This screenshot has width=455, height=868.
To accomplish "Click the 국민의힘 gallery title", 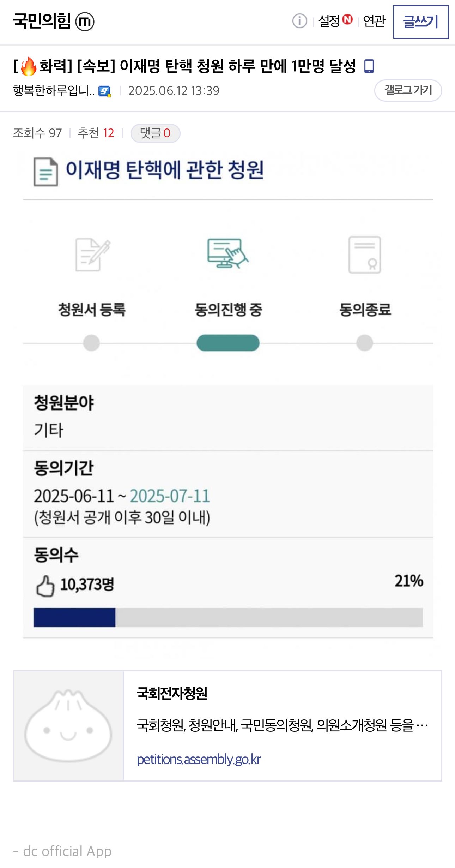I will pos(42,21).
